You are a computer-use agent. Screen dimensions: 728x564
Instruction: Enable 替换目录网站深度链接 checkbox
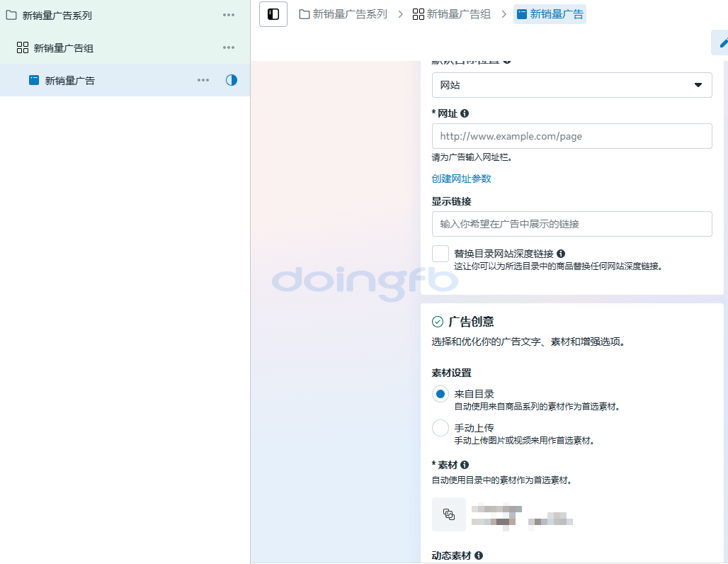click(x=440, y=254)
